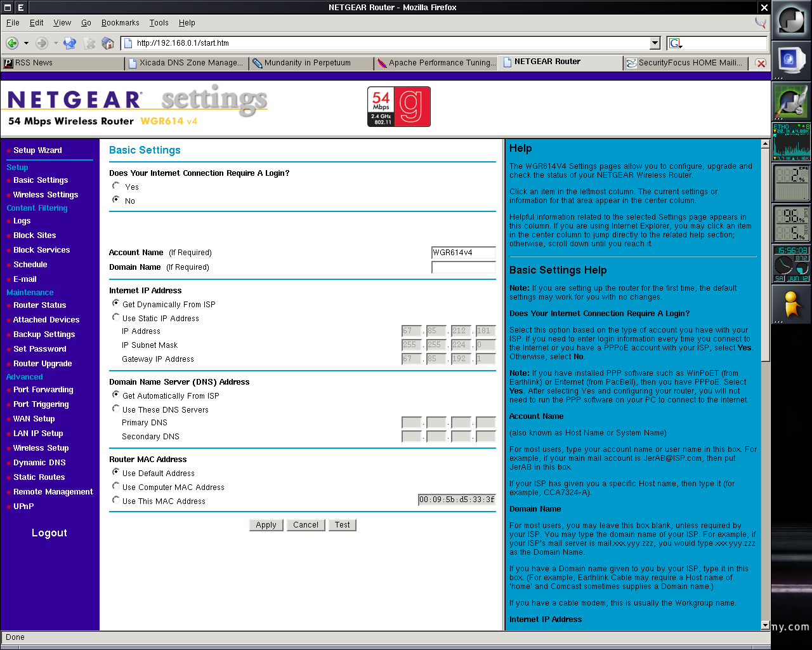Select Yes for login required
This screenshot has height=650, width=812.
(116, 186)
